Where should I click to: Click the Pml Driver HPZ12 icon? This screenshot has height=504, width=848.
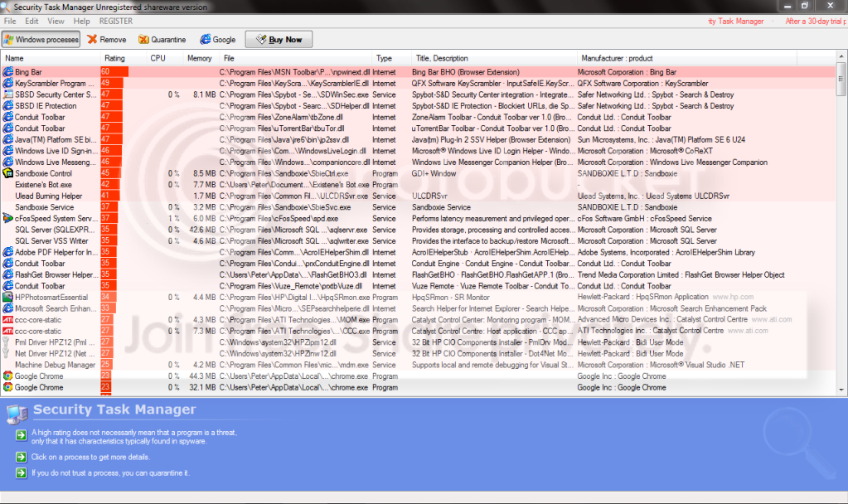[7, 342]
